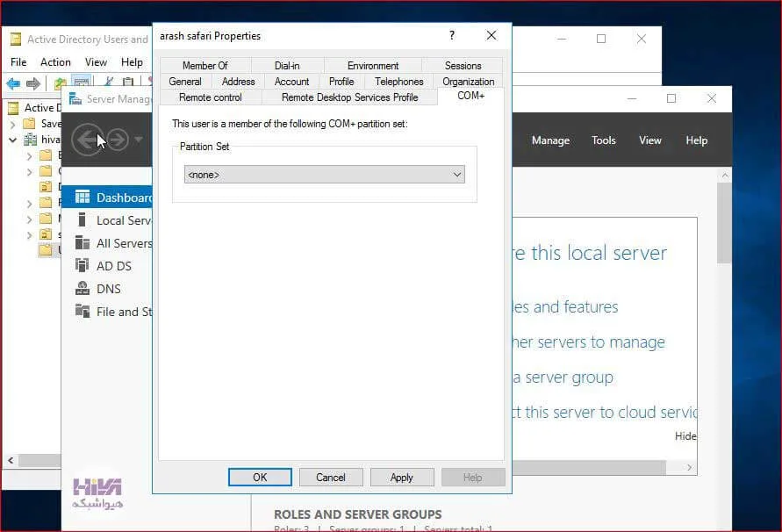Click the Server Manager circular back button
The image size is (782, 532).
(87, 140)
